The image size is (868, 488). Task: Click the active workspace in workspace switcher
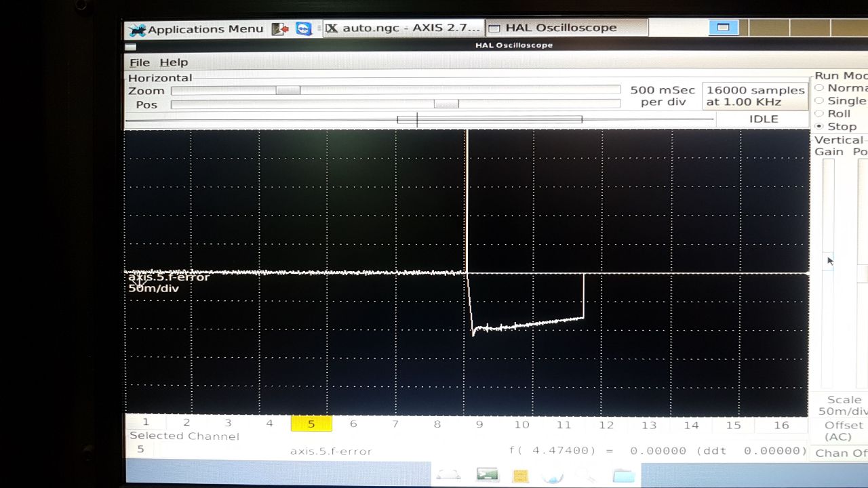coord(723,28)
